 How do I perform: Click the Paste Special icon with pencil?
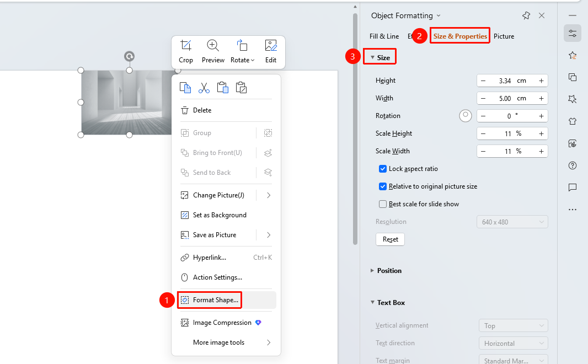[x=241, y=88]
